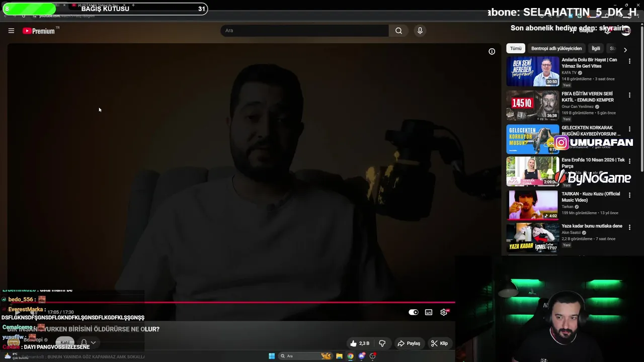This screenshot has height=362, width=644.
Task: Open options menu for Esra Erol video
Action: [x=629, y=161]
